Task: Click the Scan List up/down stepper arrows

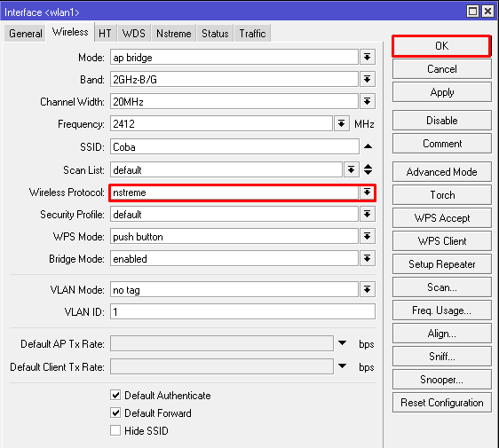Action: pyautogui.click(x=368, y=169)
